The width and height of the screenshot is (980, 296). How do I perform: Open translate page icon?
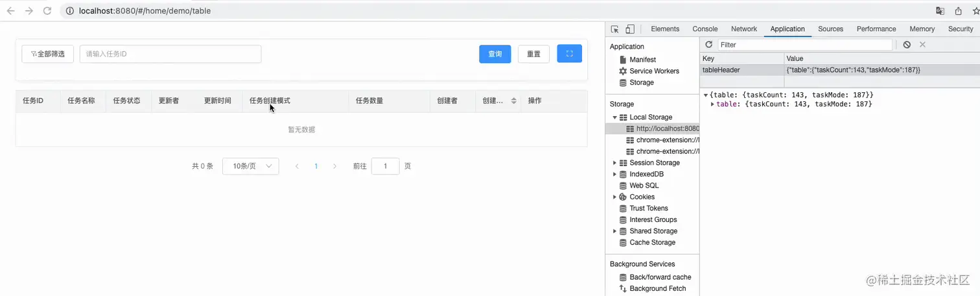click(x=940, y=11)
